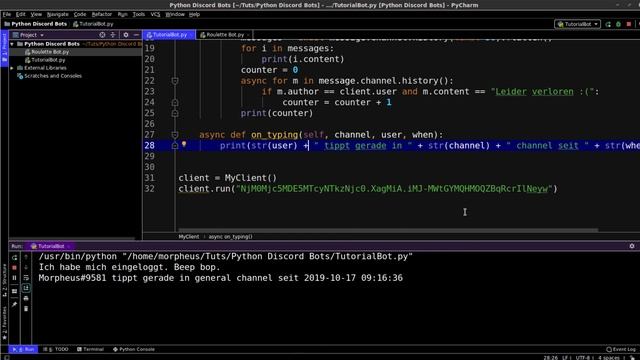
Task: Open the Refactor menu
Action: (102, 14)
